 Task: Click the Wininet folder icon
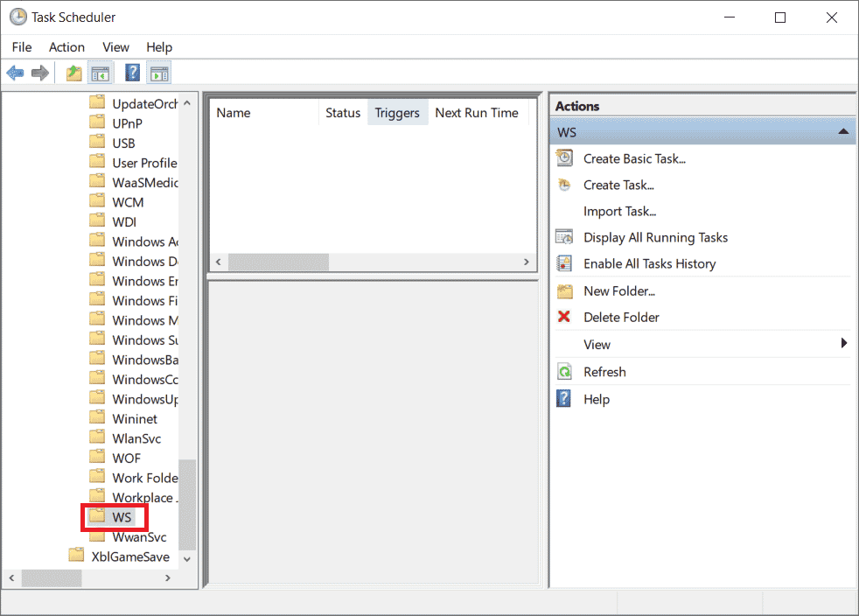(x=97, y=417)
